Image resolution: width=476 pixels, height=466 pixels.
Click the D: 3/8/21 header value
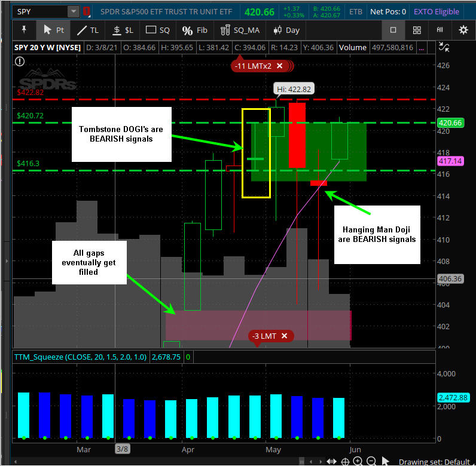(x=102, y=48)
